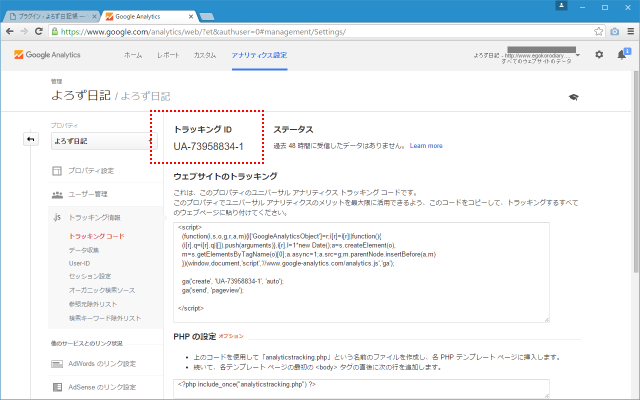Open the notifications bell

coord(622,54)
